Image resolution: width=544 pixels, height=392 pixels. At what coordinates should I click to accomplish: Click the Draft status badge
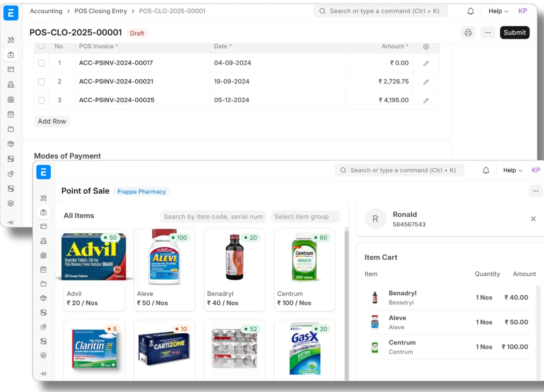137,33
